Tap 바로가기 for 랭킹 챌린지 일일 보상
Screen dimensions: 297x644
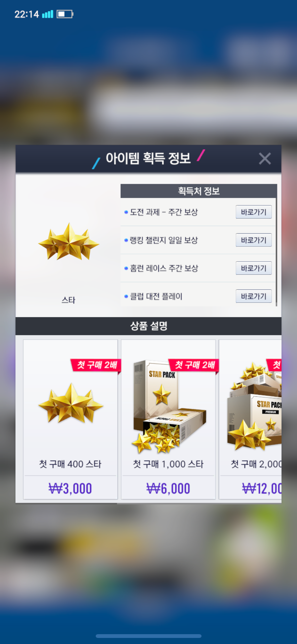(x=254, y=240)
